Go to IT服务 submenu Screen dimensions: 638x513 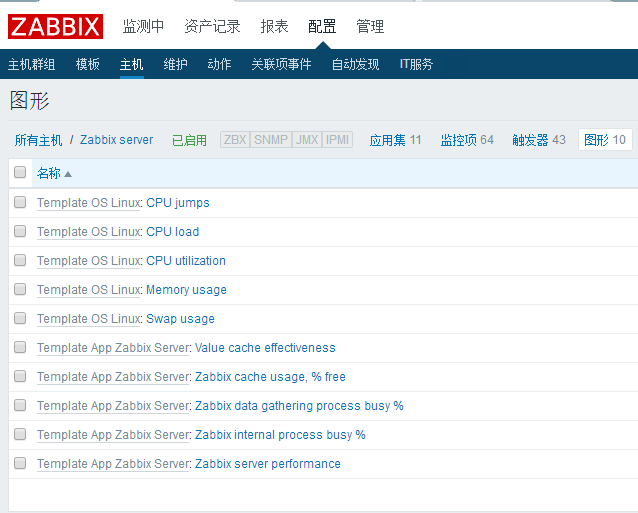click(x=416, y=64)
